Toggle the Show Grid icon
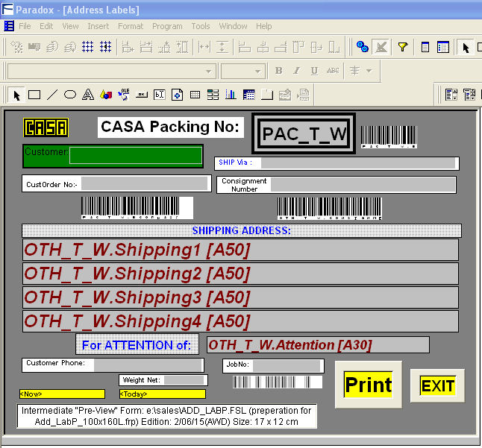Screen dimensions: 482x448 (x=87, y=47)
